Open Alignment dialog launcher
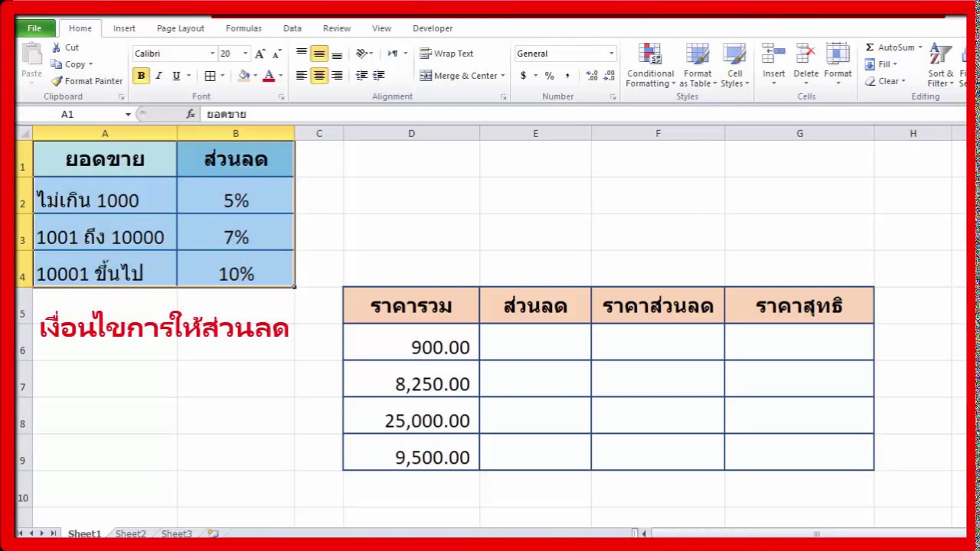980x551 pixels. point(503,97)
